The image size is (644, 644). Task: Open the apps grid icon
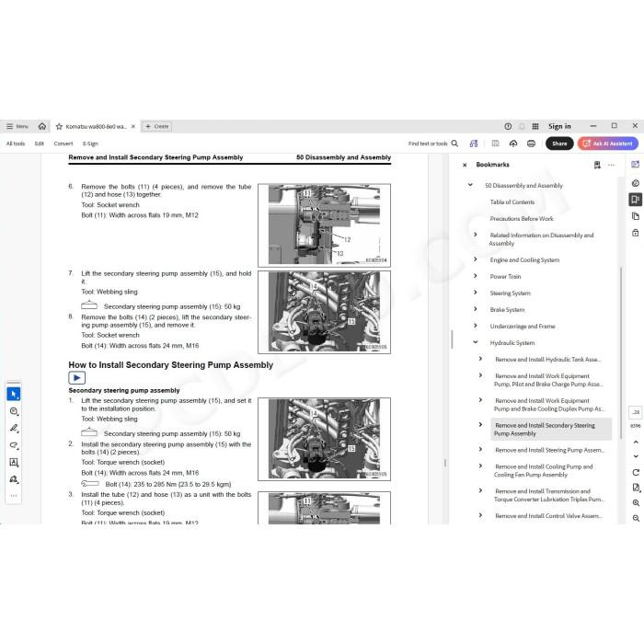coord(535,127)
